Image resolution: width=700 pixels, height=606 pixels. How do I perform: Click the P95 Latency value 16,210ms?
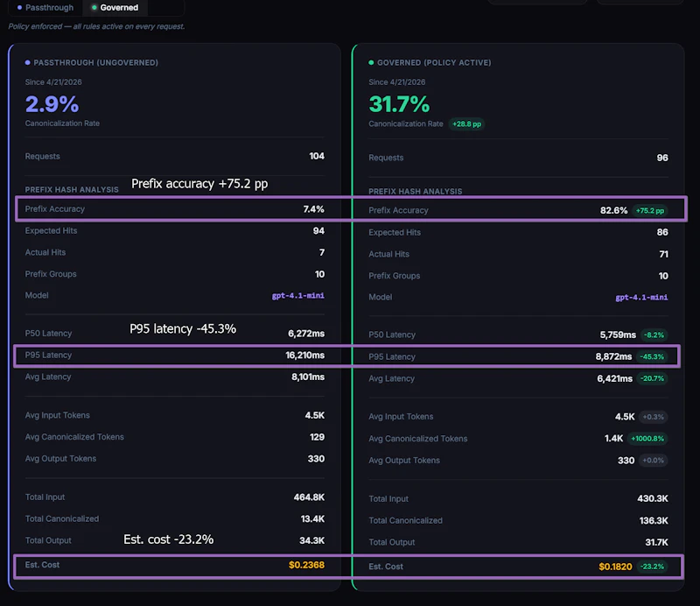[304, 356]
